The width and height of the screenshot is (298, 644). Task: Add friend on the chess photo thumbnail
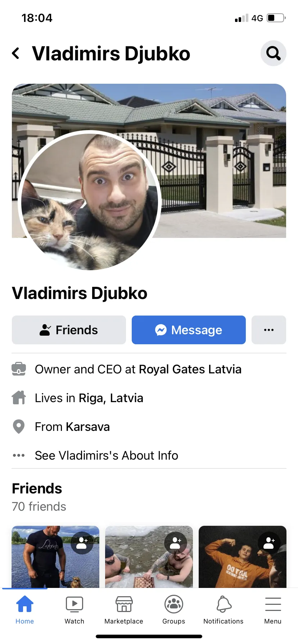point(176,543)
